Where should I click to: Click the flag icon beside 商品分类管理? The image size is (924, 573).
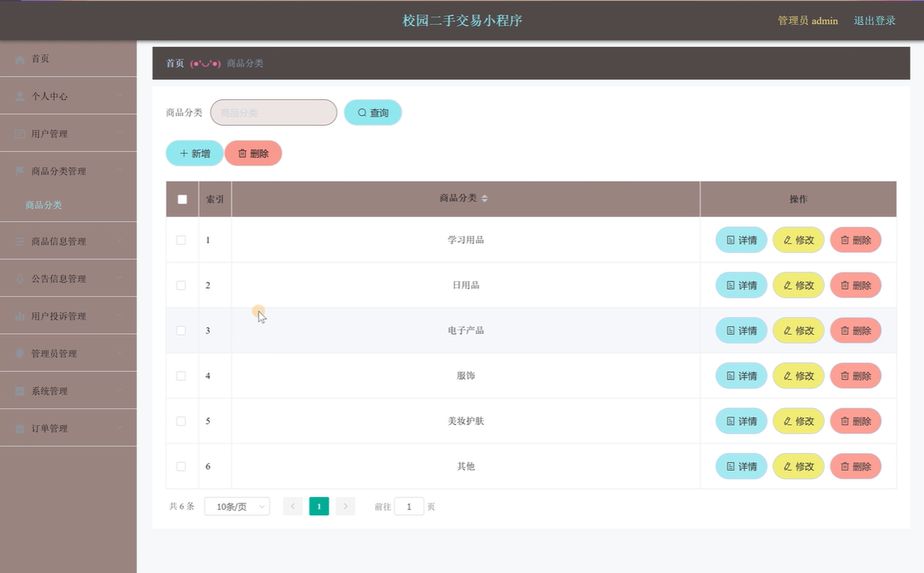[20, 172]
